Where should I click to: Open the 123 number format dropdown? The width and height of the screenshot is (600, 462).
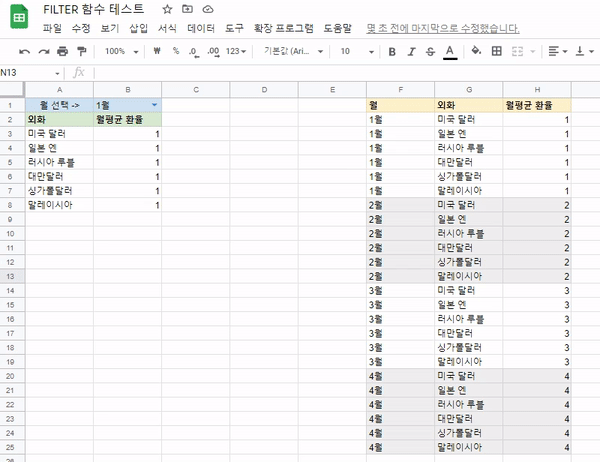coord(236,51)
